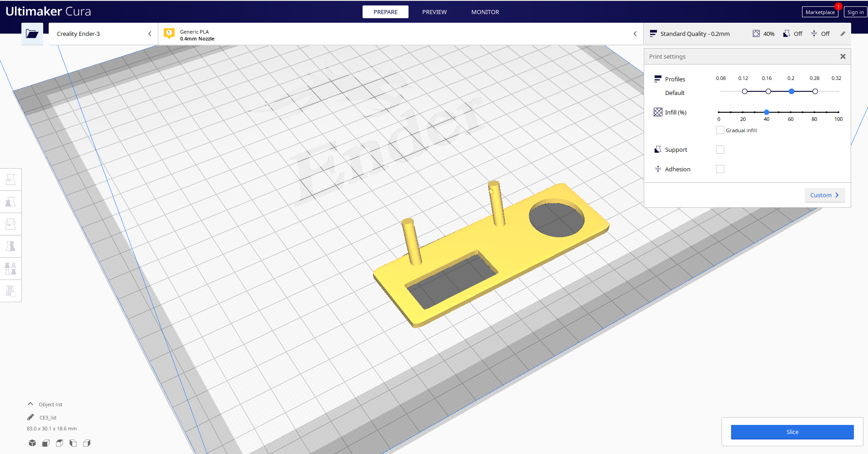Select the Mirror tool in left toolbar
Image resolution: width=868 pixels, height=454 pixels.
pyautogui.click(x=10, y=246)
